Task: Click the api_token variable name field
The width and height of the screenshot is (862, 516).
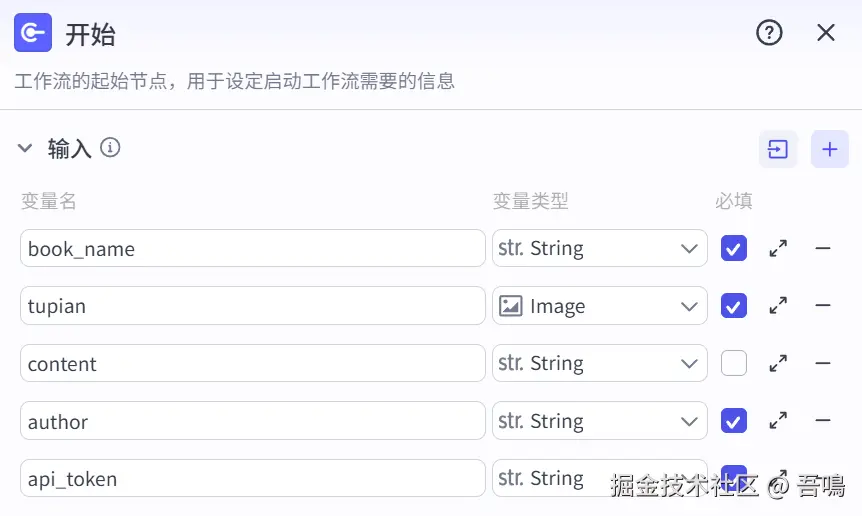Action: [x=252, y=479]
